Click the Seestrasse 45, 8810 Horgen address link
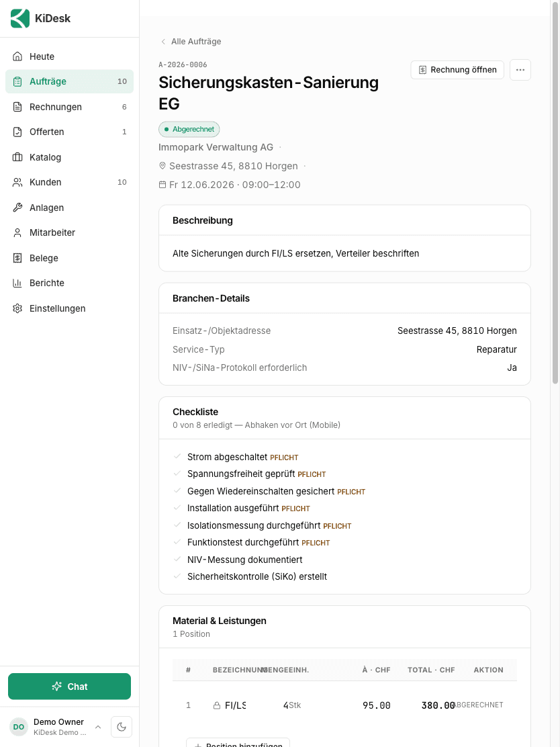 click(234, 166)
